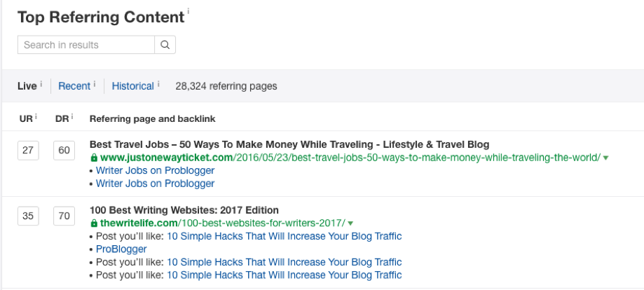
Task: Expand the dropdown arrow after thewritelife URL
Action: [350, 223]
